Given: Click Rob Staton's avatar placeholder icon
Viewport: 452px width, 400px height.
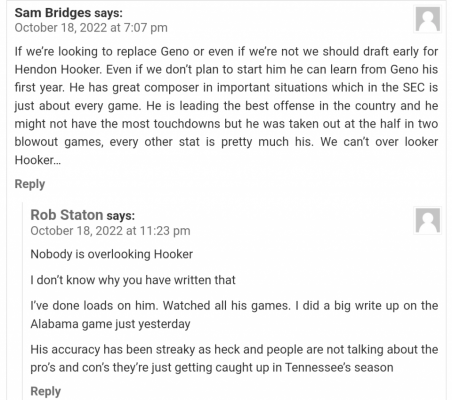Looking at the screenshot, I should 428,221.
